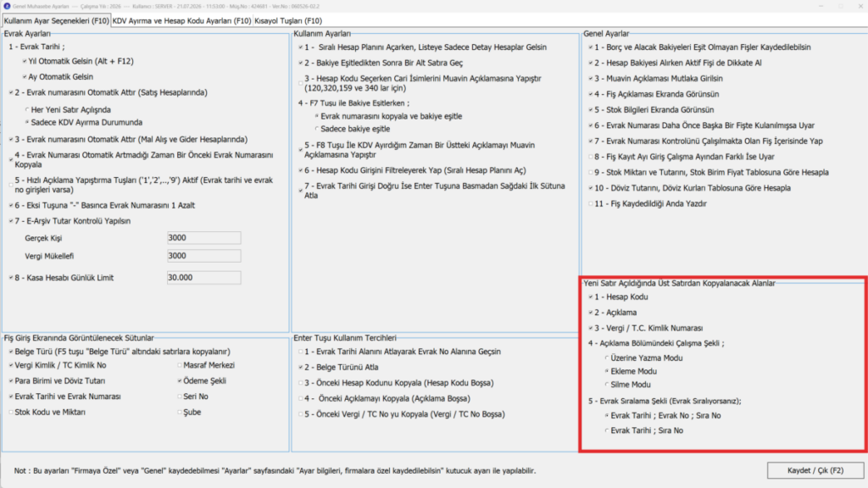868x488 pixels.
Task: Toggle Vergi Kimlik / TC Kimlik No column
Action: 11,366
